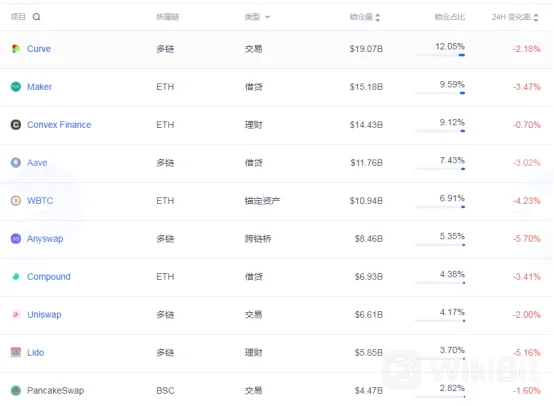This screenshot has height=406, width=554.
Task: Open the Aave project link
Action: [x=37, y=163]
